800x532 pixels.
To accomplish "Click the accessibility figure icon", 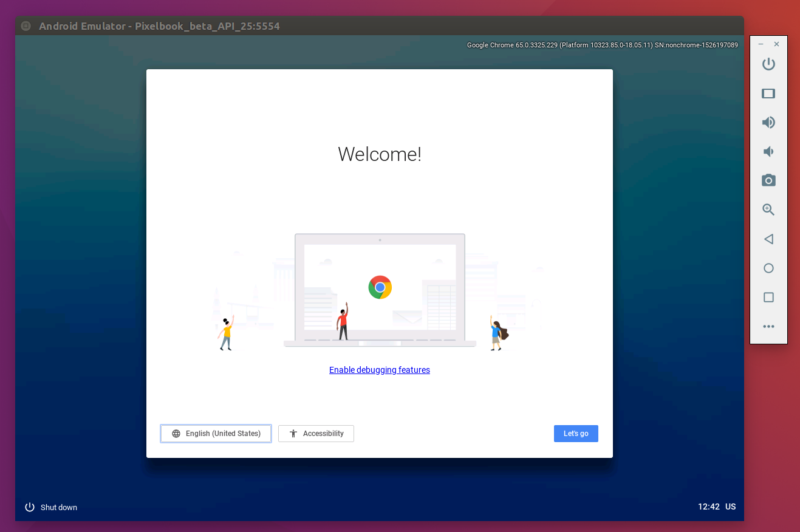I will [x=293, y=434].
